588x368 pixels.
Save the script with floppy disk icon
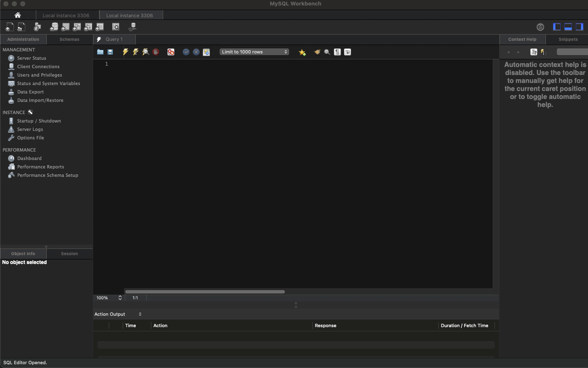coord(110,52)
